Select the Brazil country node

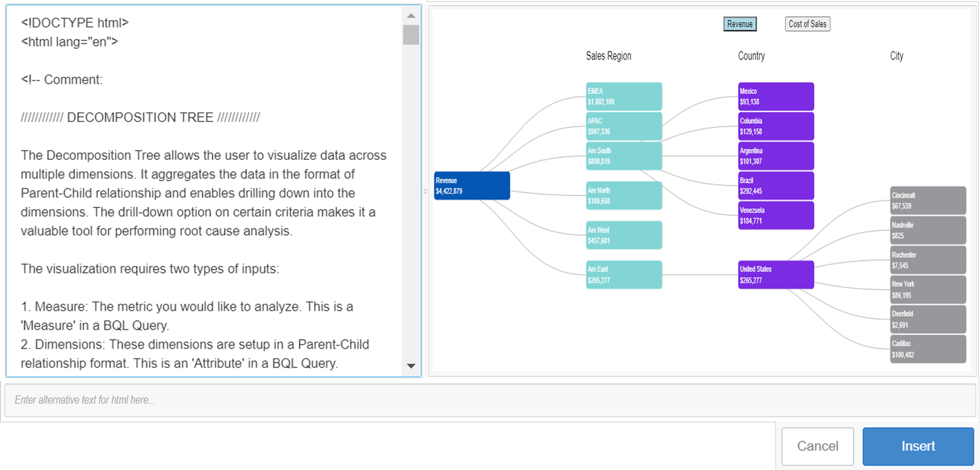(x=776, y=185)
